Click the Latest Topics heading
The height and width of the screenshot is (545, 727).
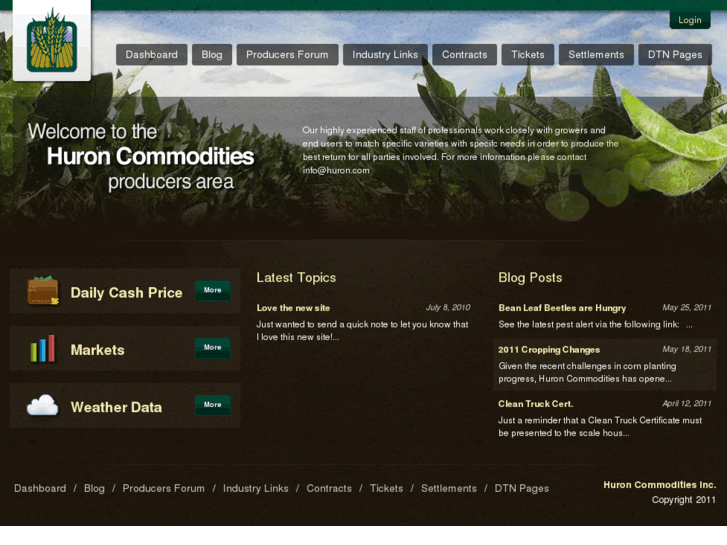(296, 277)
